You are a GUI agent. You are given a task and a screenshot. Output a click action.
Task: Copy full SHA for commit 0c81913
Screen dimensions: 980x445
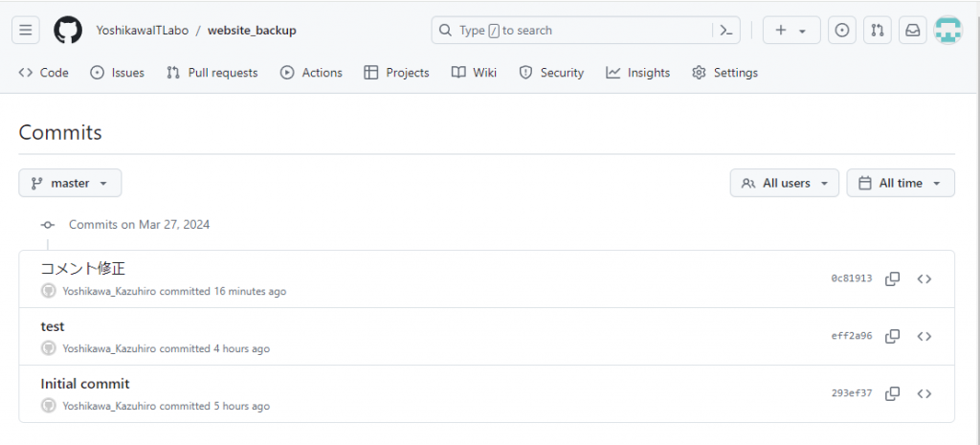tap(892, 278)
